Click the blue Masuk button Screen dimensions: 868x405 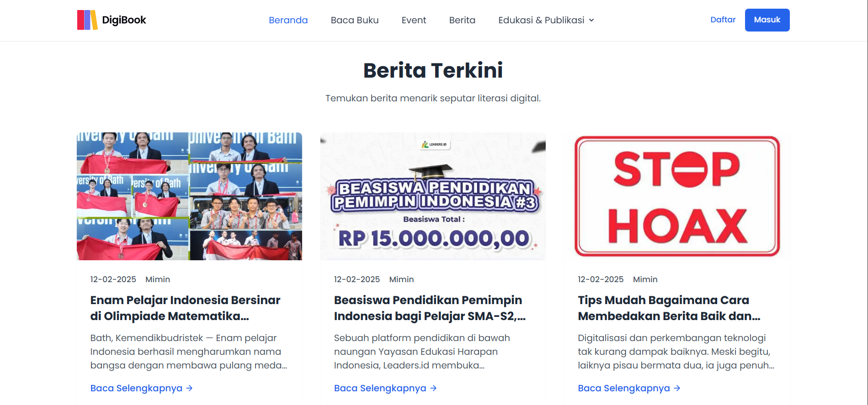click(767, 20)
